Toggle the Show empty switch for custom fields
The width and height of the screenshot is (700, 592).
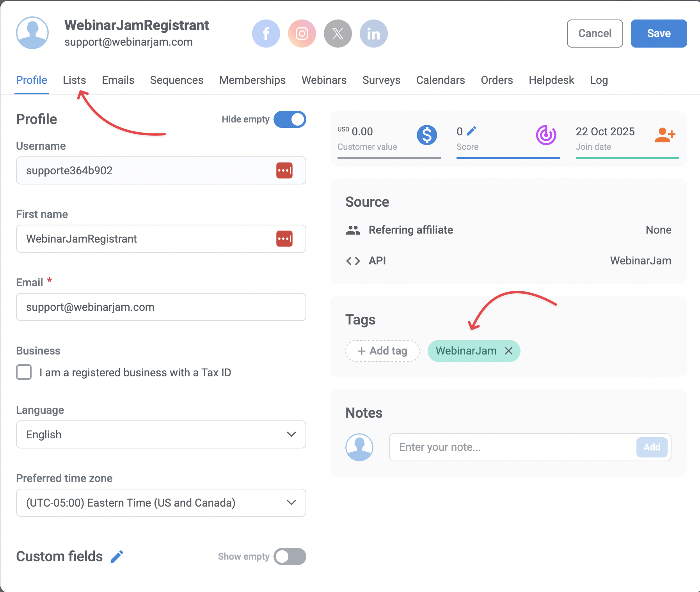[290, 557]
